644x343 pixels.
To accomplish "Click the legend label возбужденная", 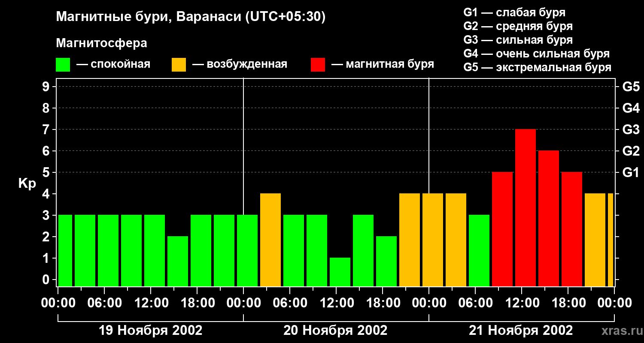I will (x=247, y=64).
